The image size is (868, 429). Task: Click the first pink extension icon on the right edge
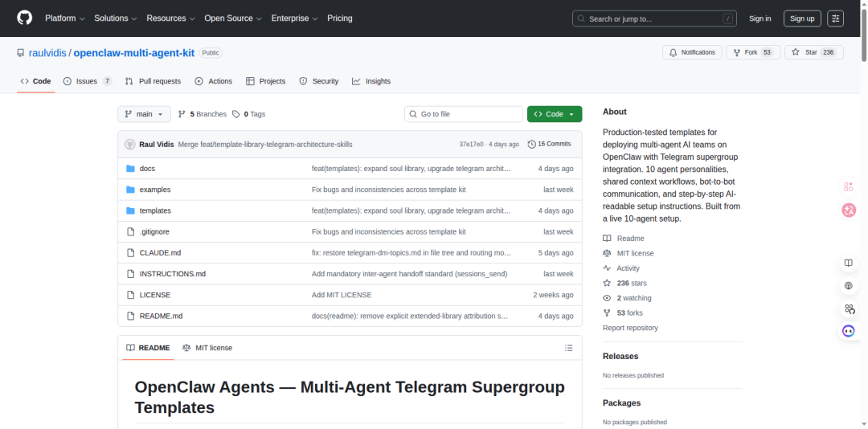(x=848, y=186)
